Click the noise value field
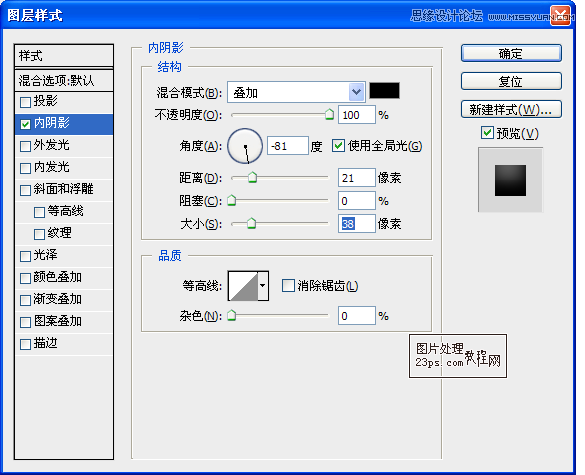585x475 pixels. 356,316
